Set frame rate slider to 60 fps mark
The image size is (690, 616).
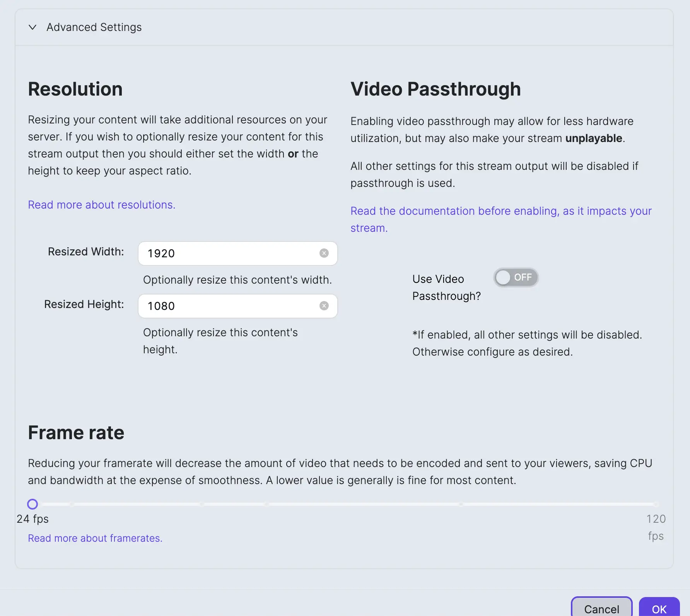pyautogui.click(x=267, y=504)
